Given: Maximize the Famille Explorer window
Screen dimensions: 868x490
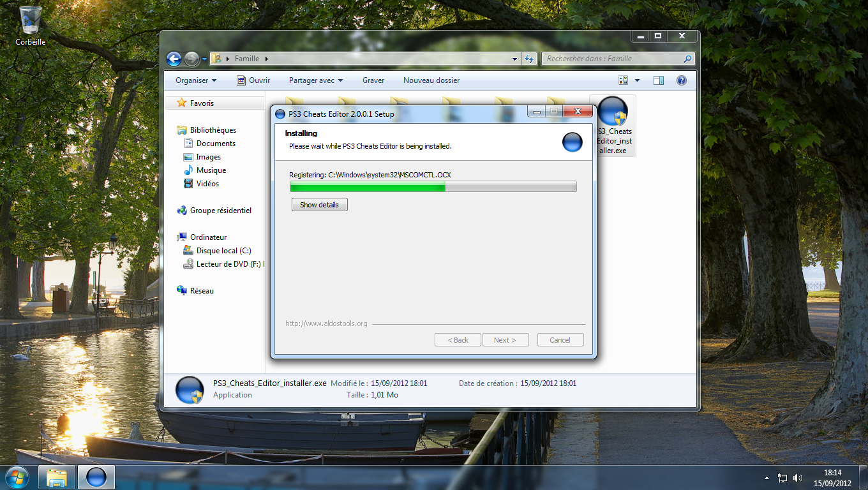Looking at the screenshot, I should [x=658, y=36].
